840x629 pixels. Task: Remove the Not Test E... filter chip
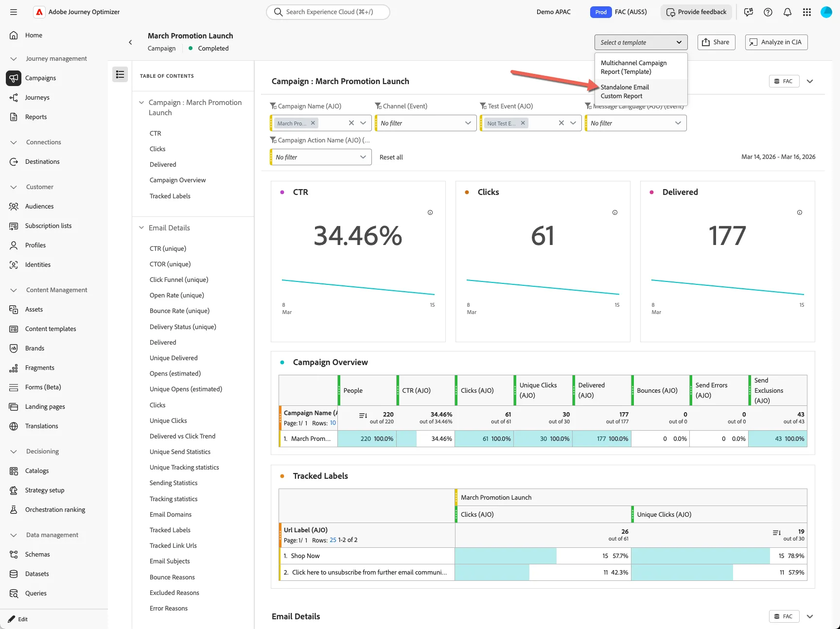click(523, 123)
